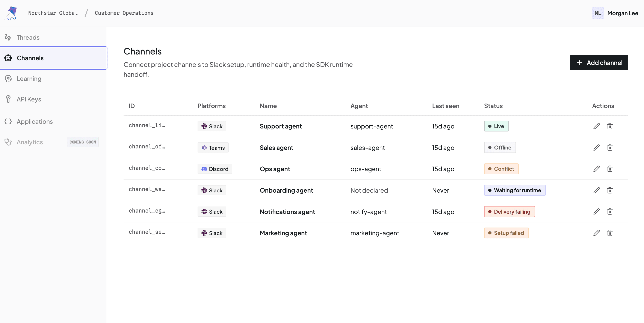Click the Delivery failing status badge
This screenshot has height=323, width=644.
tap(509, 212)
